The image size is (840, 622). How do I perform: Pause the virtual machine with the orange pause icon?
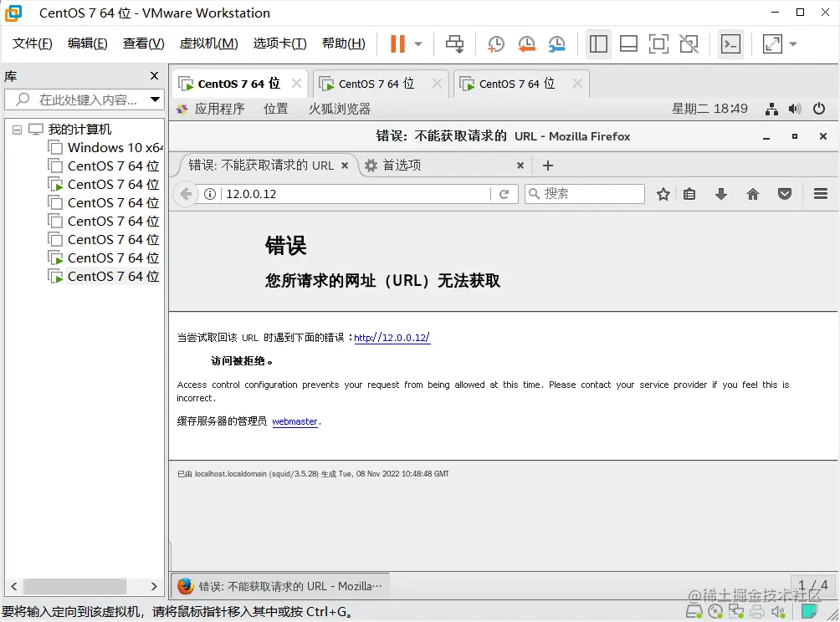[x=397, y=44]
